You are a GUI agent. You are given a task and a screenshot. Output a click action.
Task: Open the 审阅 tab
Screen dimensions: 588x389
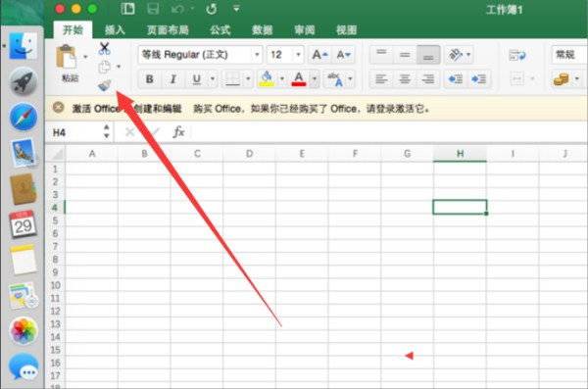304,29
